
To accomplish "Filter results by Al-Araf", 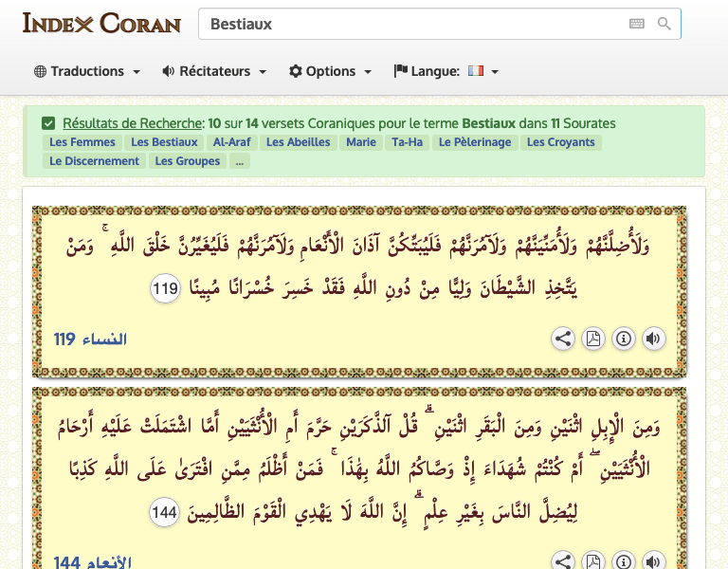I will click(x=231, y=142).
